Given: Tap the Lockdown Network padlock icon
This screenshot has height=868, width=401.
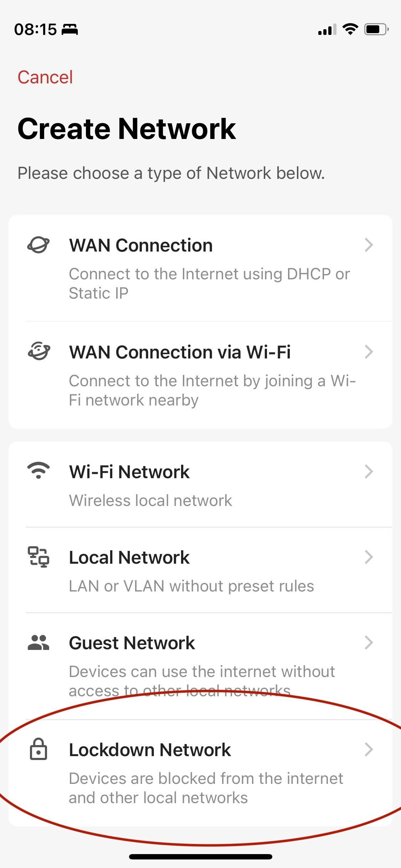Looking at the screenshot, I should click(x=38, y=749).
